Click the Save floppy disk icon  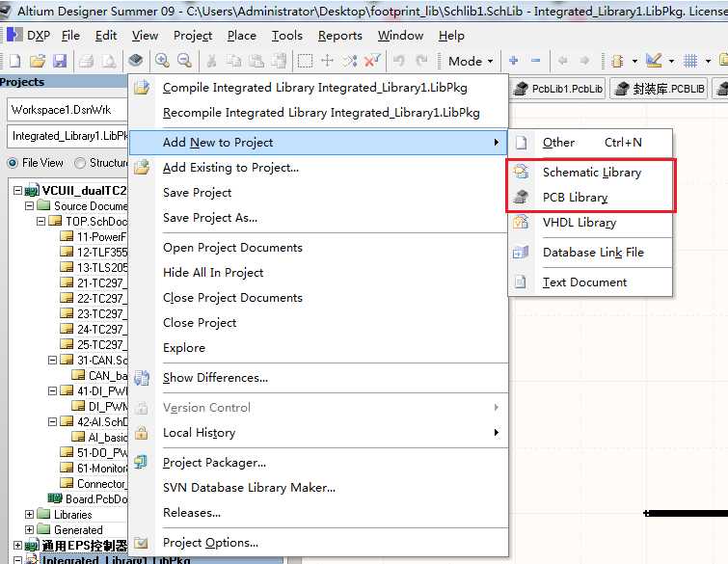tap(60, 61)
